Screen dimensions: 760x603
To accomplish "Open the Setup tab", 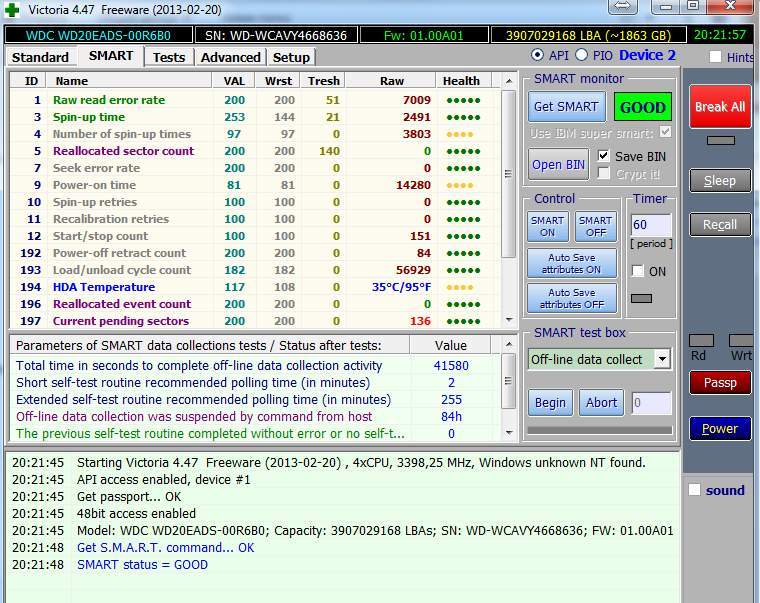I will pos(291,57).
